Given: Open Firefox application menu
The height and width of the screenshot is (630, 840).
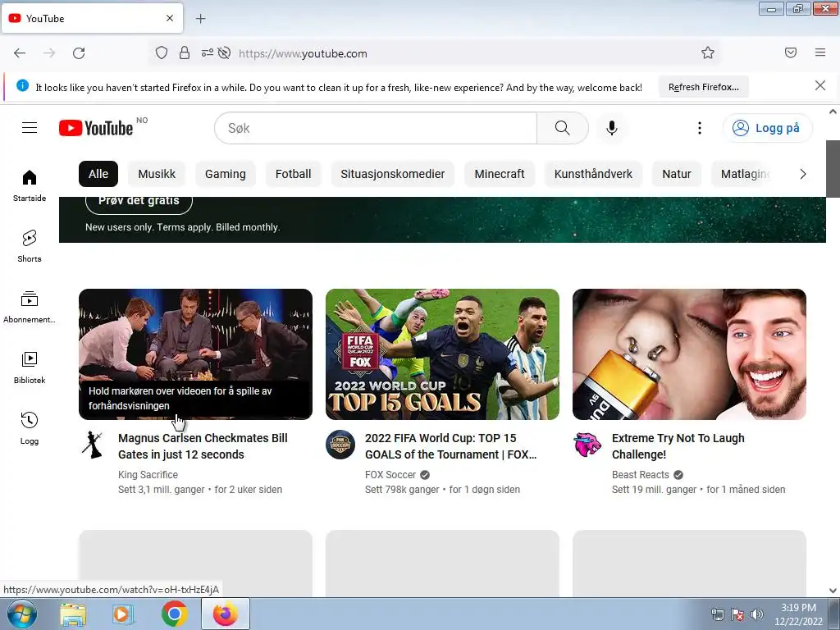Looking at the screenshot, I should [820, 52].
